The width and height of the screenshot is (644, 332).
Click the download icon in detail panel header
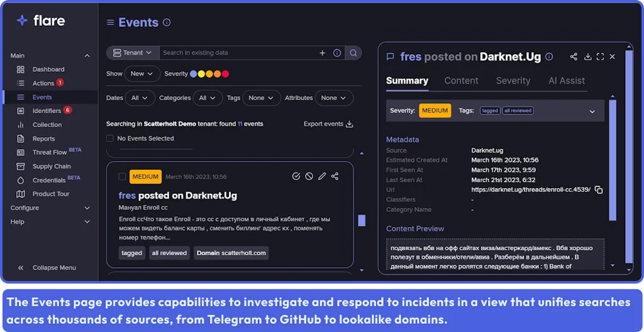[x=588, y=57]
